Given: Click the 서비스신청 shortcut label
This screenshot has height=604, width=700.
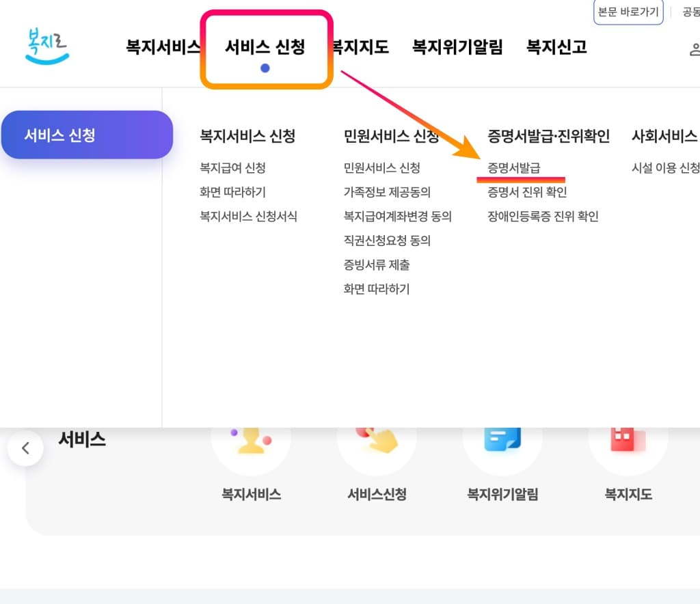Looking at the screenshot, I should point(377,494).
